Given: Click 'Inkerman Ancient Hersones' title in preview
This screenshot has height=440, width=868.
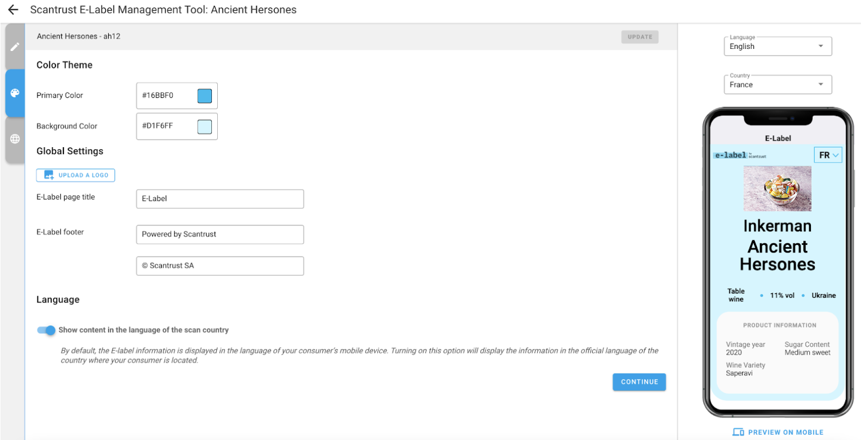Looking at the screenshot, I should (x=777, y=245).
